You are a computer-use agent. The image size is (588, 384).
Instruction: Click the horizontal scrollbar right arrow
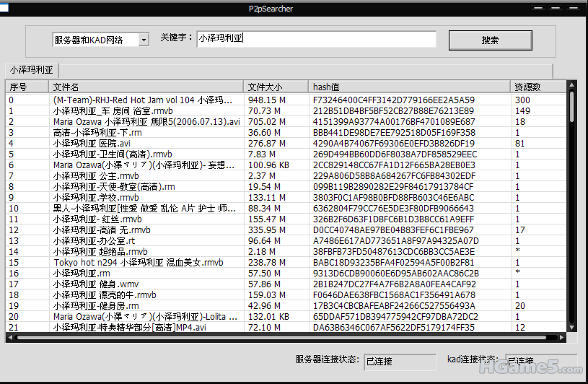(563, 337)
